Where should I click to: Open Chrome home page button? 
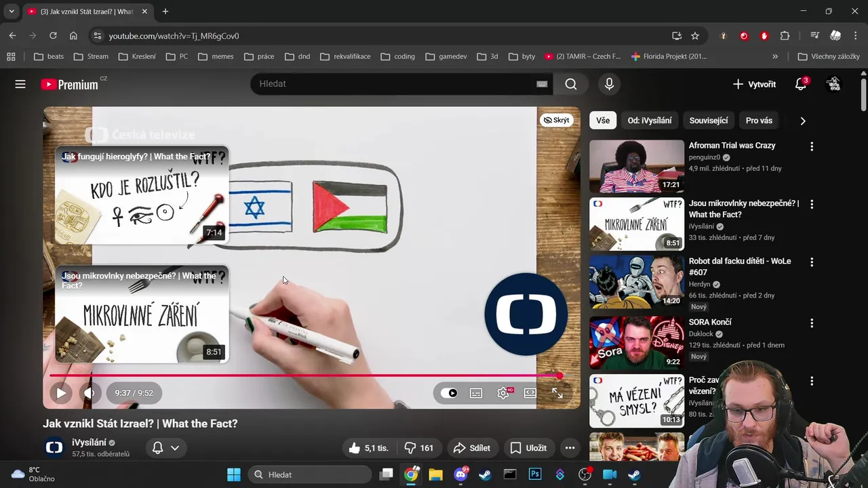73,36
